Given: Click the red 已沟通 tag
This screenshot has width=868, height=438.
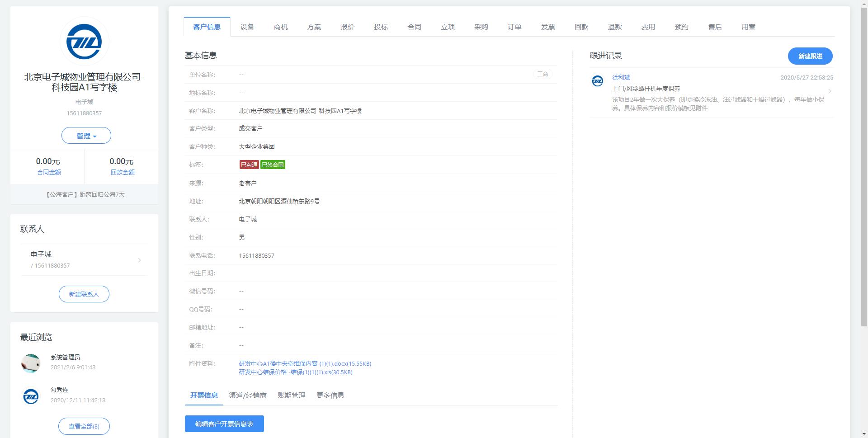Looking at the screenshot, I should point(249,165).
